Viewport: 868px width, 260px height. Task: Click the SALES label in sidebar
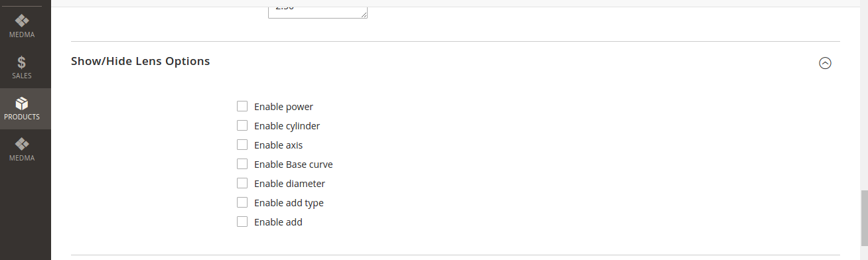click(x=22, y=76)
